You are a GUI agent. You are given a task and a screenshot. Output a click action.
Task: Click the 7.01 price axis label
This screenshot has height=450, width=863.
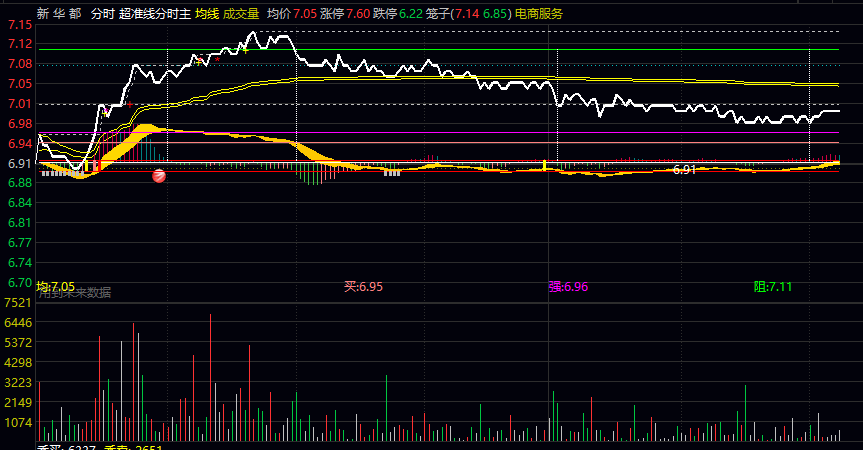pyautogui.click(x=20, y=103)
